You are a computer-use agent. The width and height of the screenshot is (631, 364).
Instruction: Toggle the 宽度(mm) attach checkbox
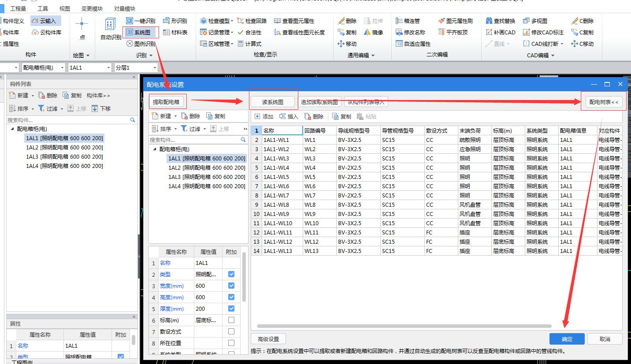tap(231, 286)
